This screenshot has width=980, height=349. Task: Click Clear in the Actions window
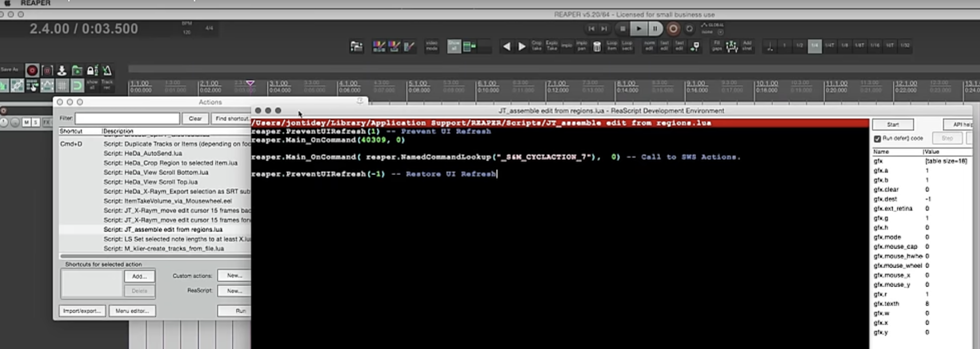coord(195,119)
